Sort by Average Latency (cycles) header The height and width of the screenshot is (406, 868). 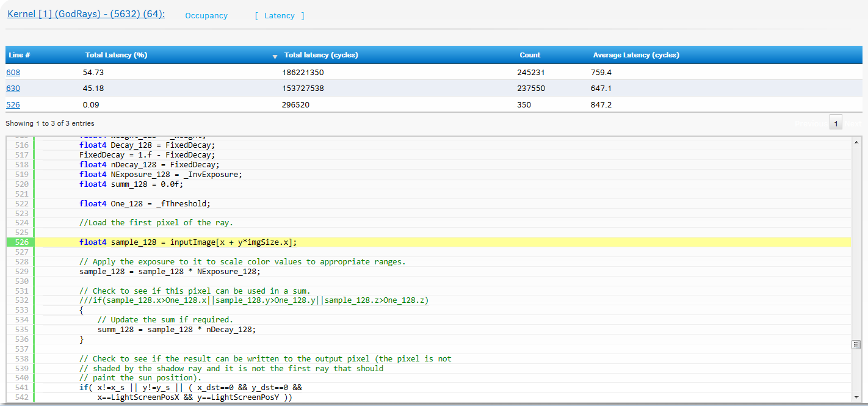[x=636, y=55]
